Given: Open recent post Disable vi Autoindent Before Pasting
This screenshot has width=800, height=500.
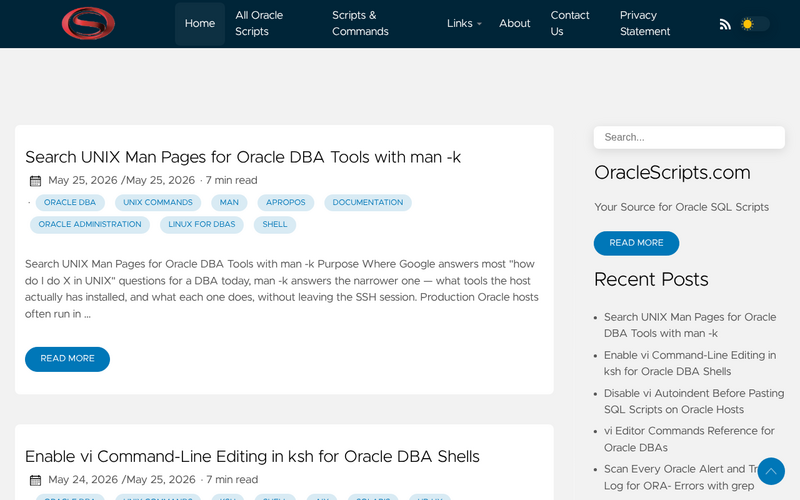Looking at the screenshot, I should 694,402.
